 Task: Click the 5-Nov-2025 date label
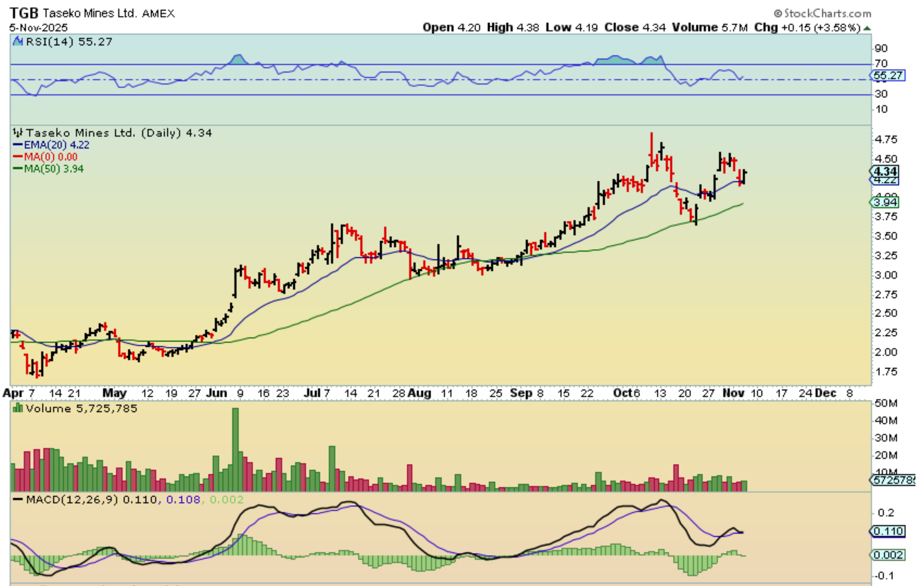[38, 28]
